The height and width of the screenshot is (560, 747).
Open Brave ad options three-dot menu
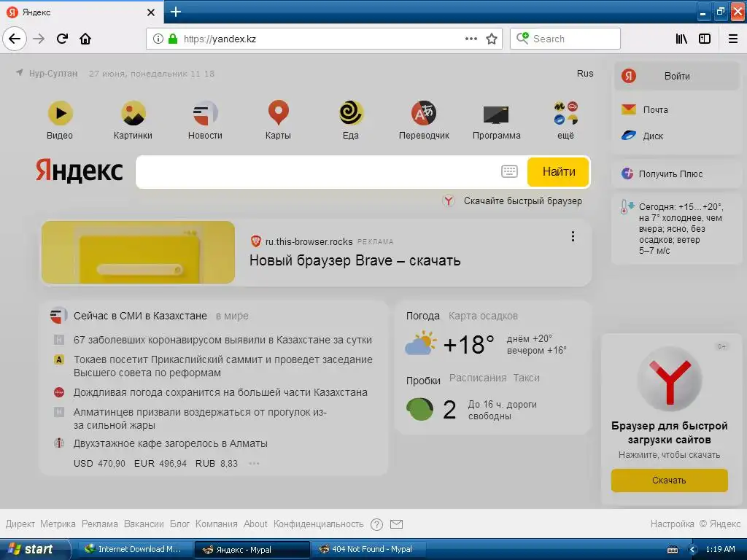[x=573, y=236]
